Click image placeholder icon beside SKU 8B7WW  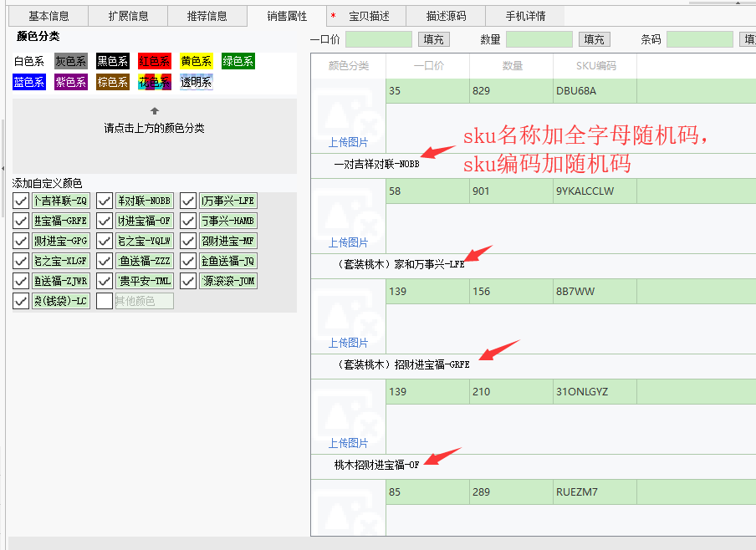(348, 313)
